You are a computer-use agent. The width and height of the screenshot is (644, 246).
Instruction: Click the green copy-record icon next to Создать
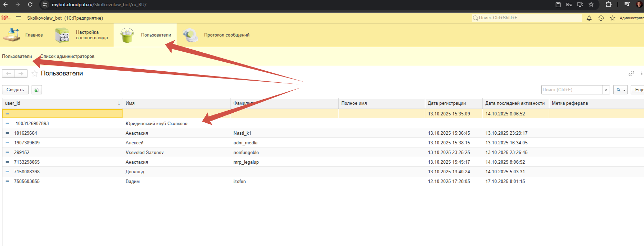click(37, 90)
